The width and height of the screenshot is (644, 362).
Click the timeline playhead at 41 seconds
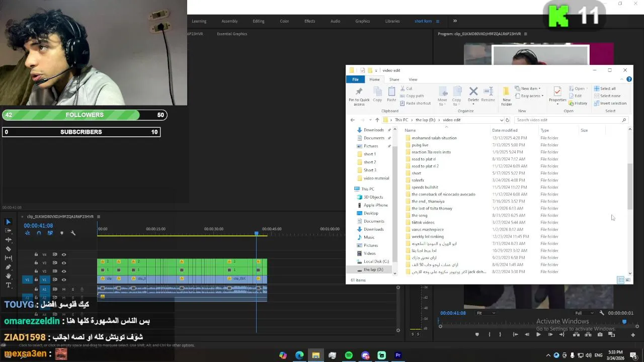point(256,233)
